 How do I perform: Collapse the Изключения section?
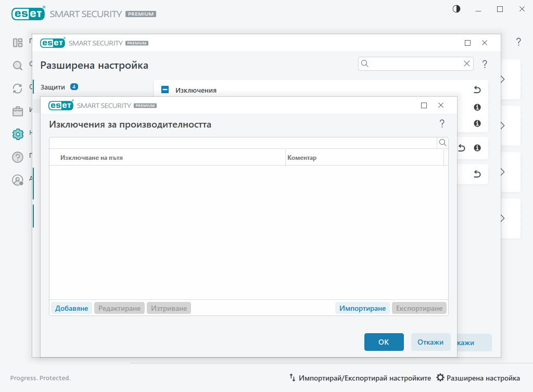point(165,90)
